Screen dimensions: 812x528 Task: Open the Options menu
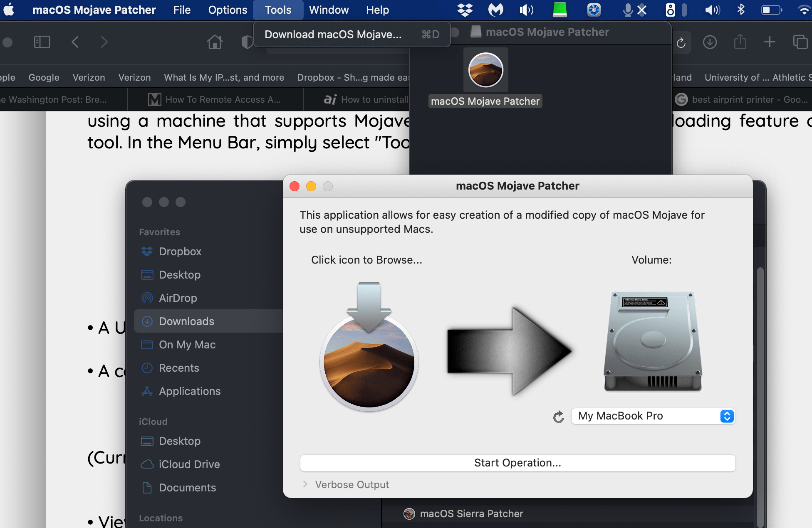pos(228,10)
